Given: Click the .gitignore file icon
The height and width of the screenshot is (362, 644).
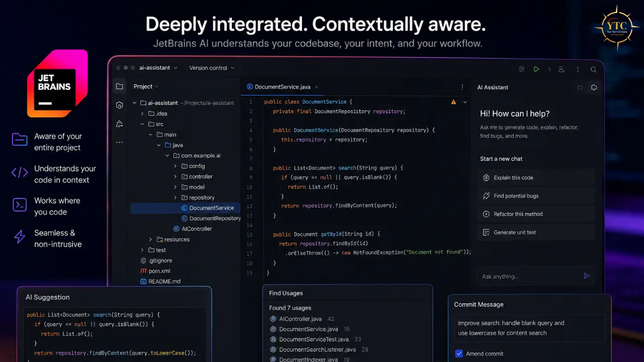Looking at the screenshot, I should [x=143, y=260].
